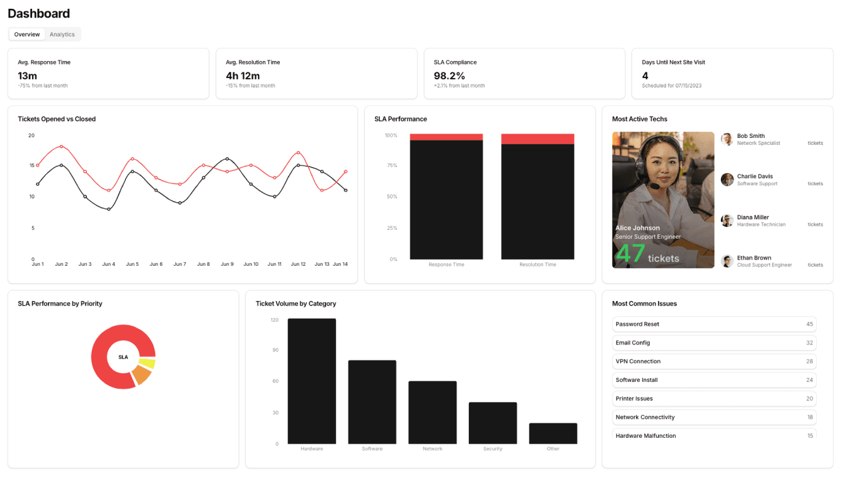Image resolution: width=842 pixels, height=504 pixels.
Task: Click Alice Johnson's featured photo card
Action: click(x=663, y=200)
